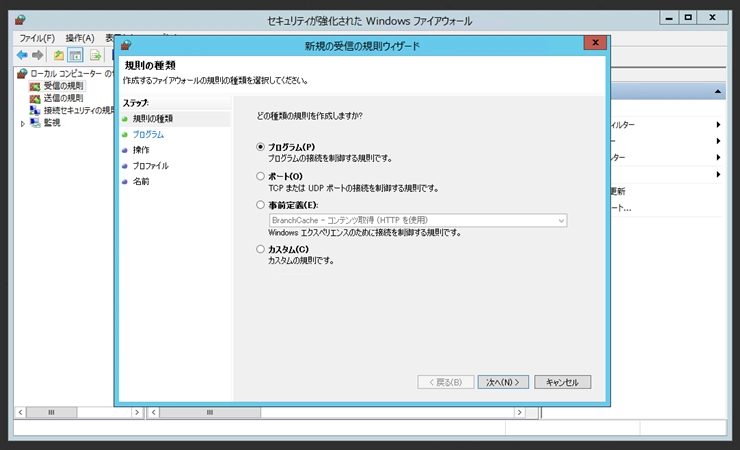Choose the プログラム(P) radio button

point(260,147)
